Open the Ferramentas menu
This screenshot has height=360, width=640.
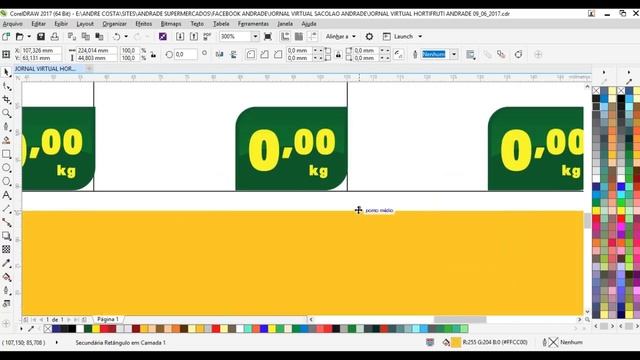coord(253,24)
